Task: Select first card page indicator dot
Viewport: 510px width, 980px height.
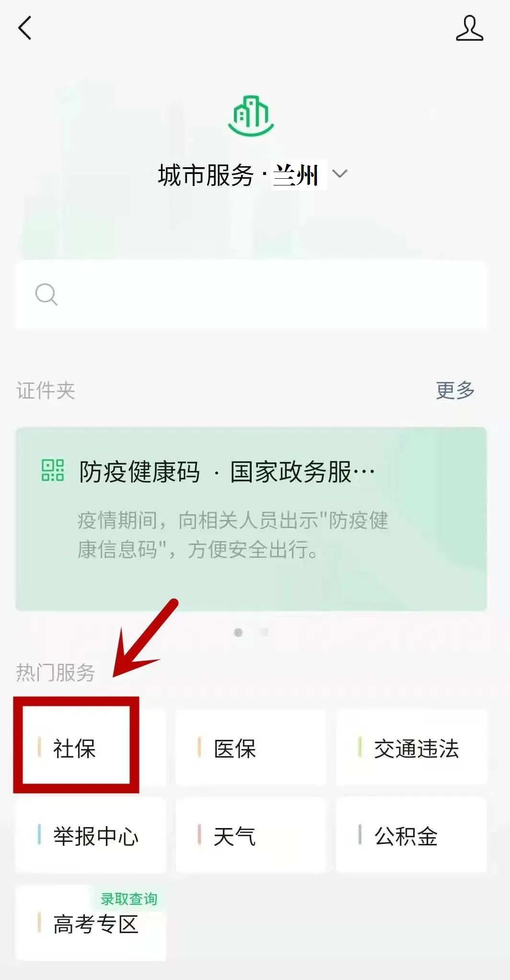Action: 238,633
